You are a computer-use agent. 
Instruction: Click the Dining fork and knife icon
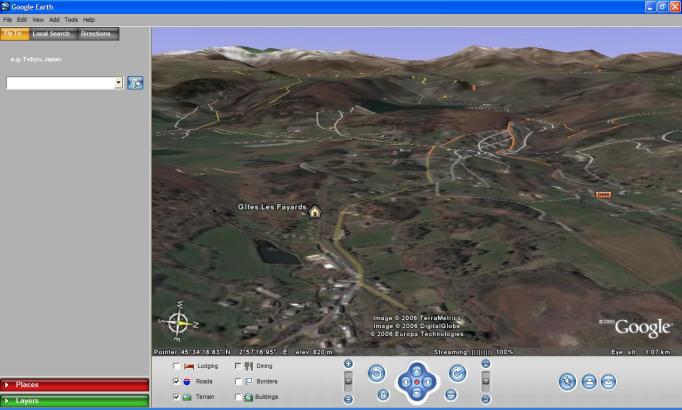pos(249,366)
